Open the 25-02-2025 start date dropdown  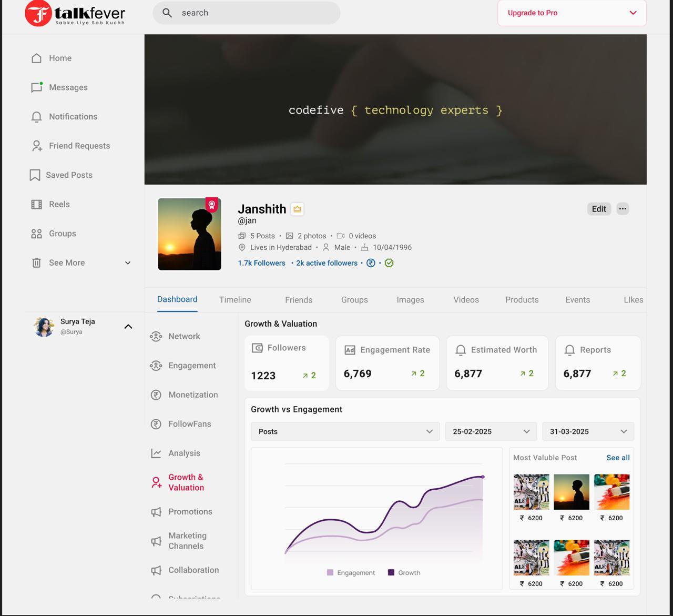(x=491, y=431)
